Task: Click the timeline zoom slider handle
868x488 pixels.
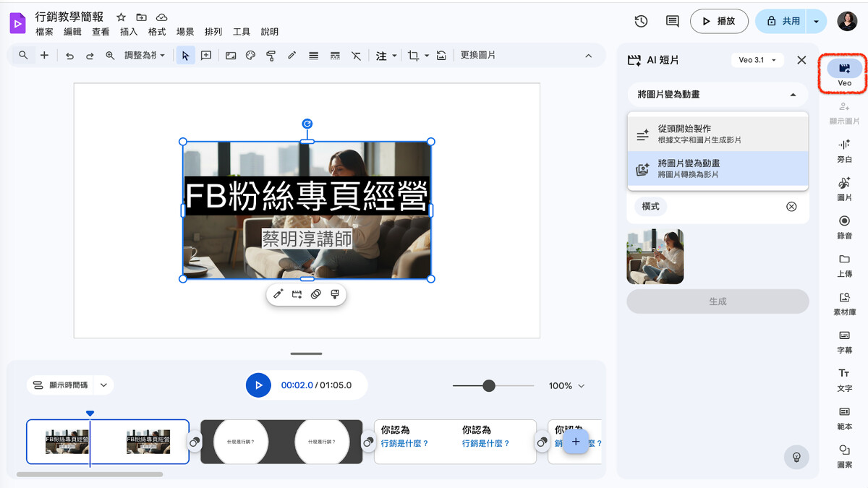Action: click(489, 386)
